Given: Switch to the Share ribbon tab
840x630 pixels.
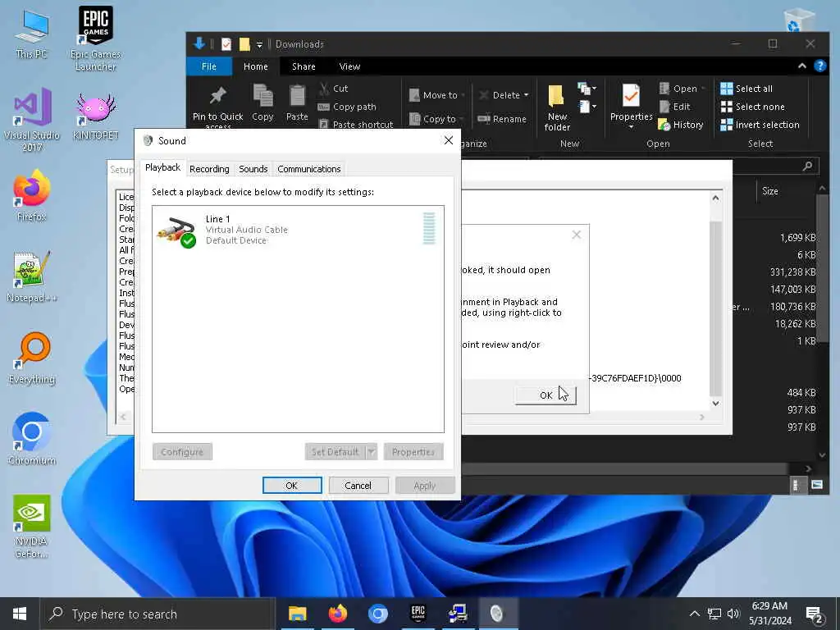Looking at the screenshot, I should [x=304, y=66].
